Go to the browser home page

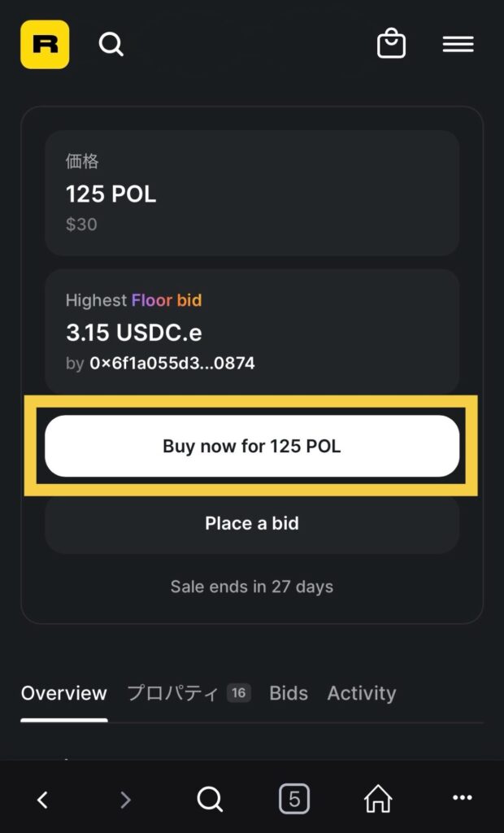point(378,800)
